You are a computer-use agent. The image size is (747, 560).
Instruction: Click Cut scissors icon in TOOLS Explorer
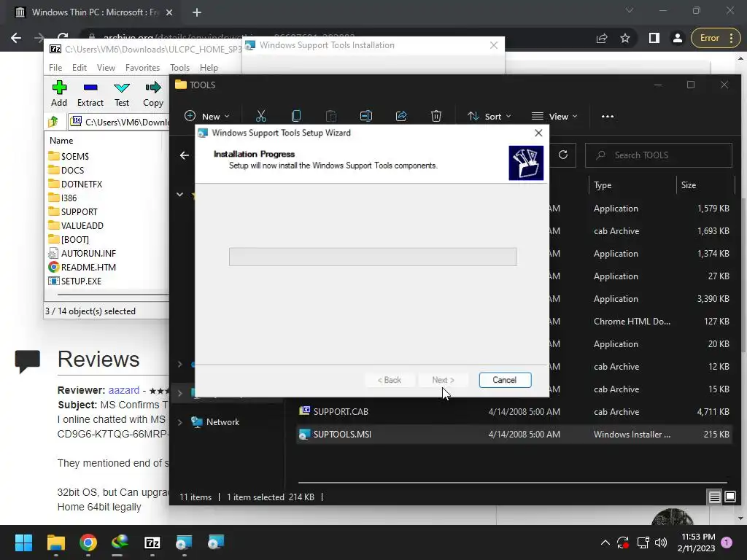click(261, 116)
